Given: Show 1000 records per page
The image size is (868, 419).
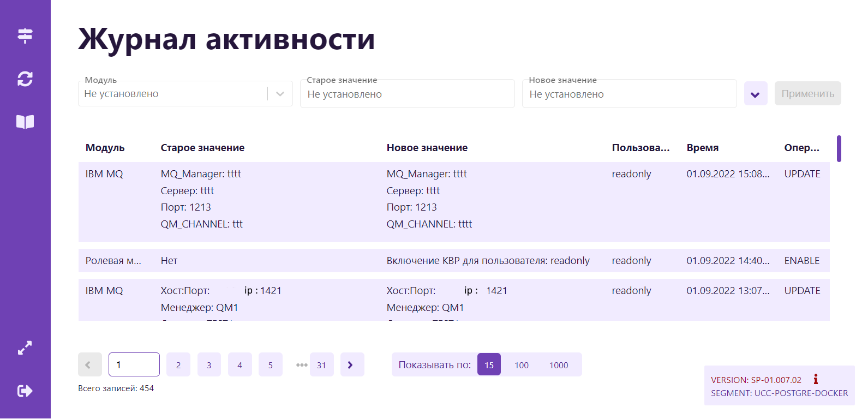Looking at the screenshot, I should pyautogui.click(x=558, y=365).
